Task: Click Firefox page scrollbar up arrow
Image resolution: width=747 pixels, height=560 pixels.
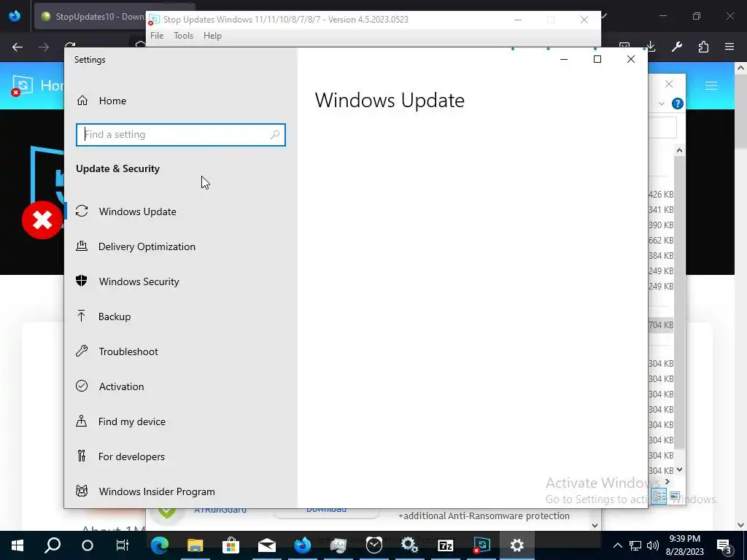Action: point(741,68)
